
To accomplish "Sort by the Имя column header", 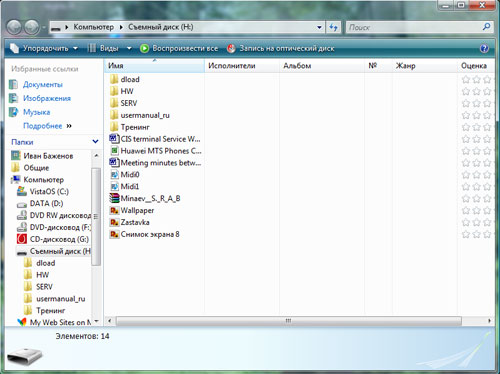I will coord(154,66).
